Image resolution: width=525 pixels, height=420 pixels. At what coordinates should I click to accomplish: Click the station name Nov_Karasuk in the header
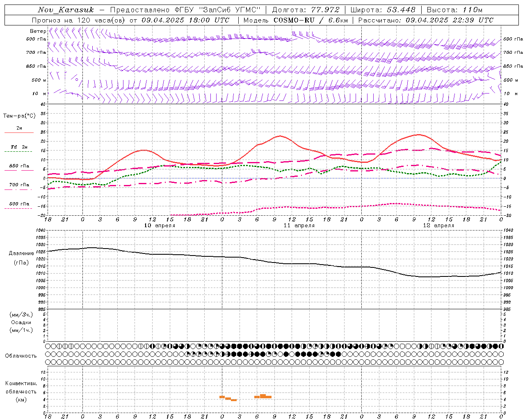click(66, 10)
